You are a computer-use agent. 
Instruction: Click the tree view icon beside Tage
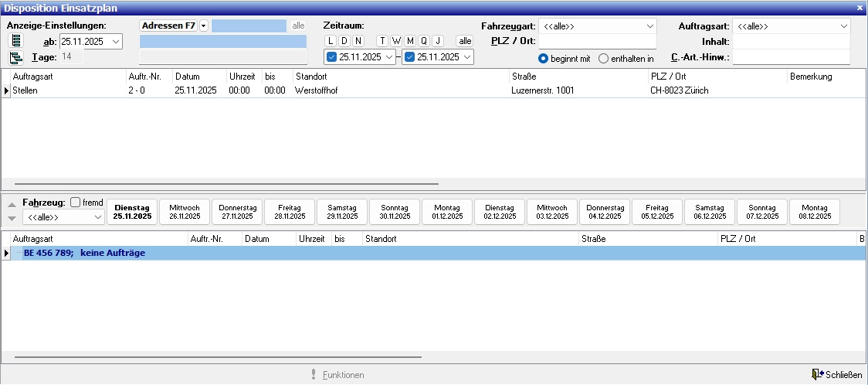[x=15, y=57]
